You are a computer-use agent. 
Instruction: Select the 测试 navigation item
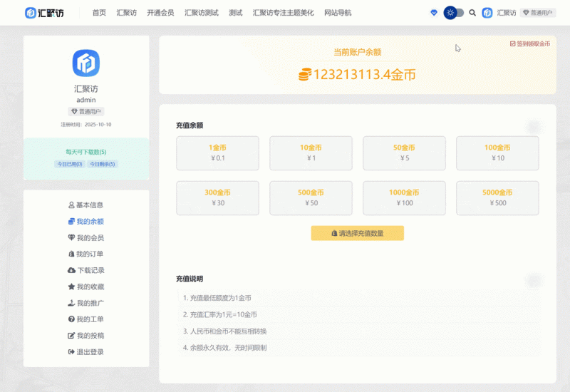point(236,13)
